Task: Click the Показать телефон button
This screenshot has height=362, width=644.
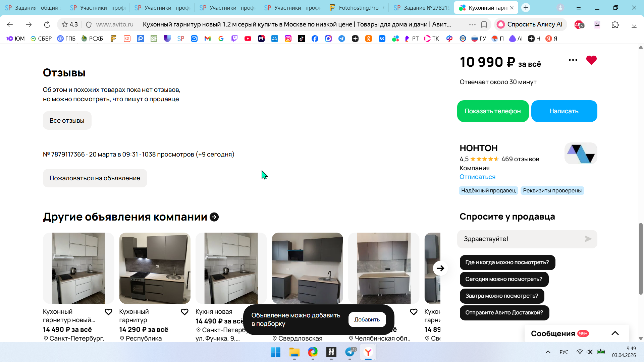Action: 493,111
